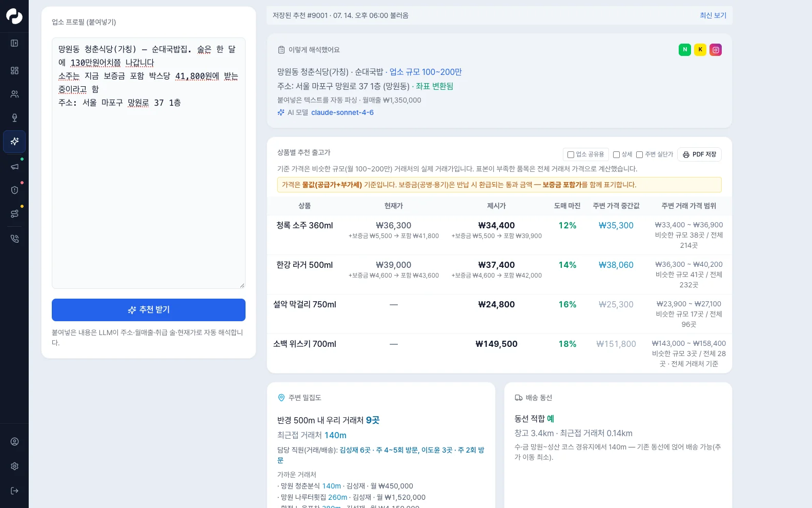Click the app logo in the sidebar
Viewport: 812px width, 508px height.
pyautogui.click(x=14, y=16)
